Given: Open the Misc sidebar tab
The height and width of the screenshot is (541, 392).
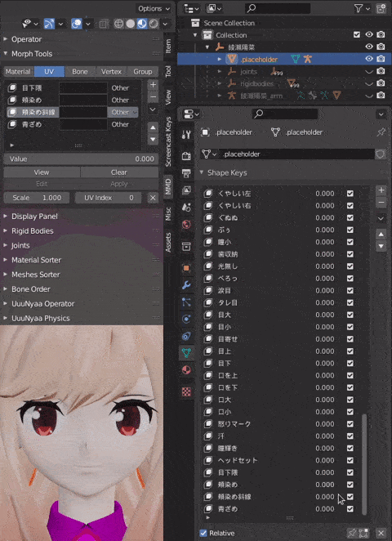Looking at the screenshot, I should click(168, 214).
